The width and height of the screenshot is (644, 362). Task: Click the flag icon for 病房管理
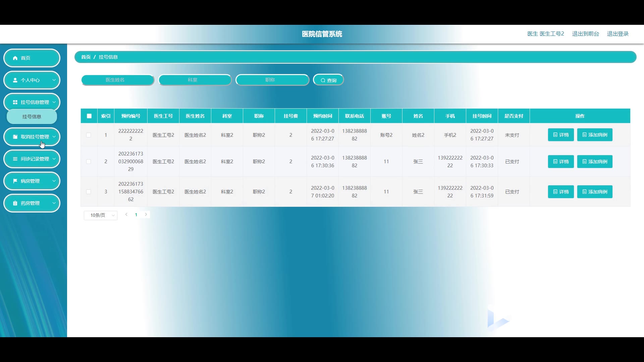(15, 181)
